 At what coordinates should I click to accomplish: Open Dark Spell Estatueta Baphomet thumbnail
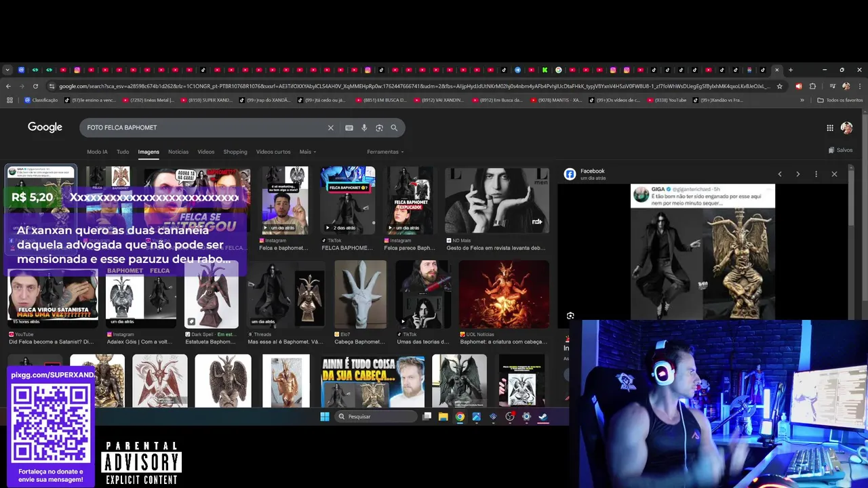pos(212,294)
